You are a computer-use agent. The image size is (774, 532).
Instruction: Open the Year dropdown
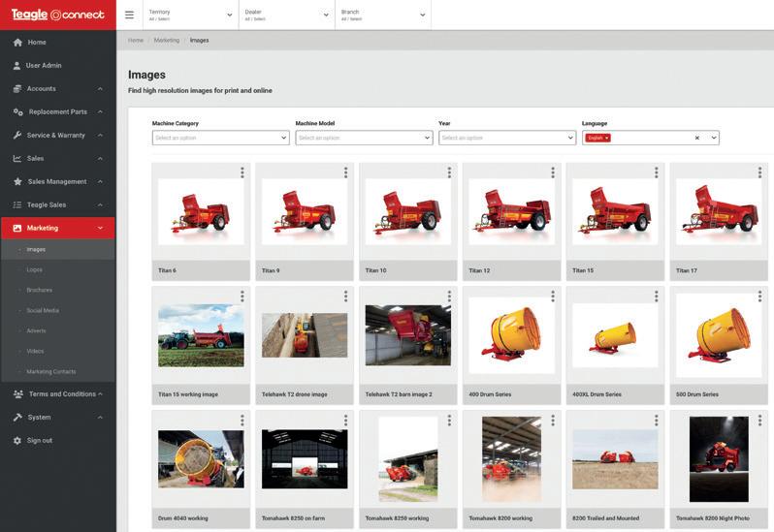pyautogui.click(x=507, y=138)
